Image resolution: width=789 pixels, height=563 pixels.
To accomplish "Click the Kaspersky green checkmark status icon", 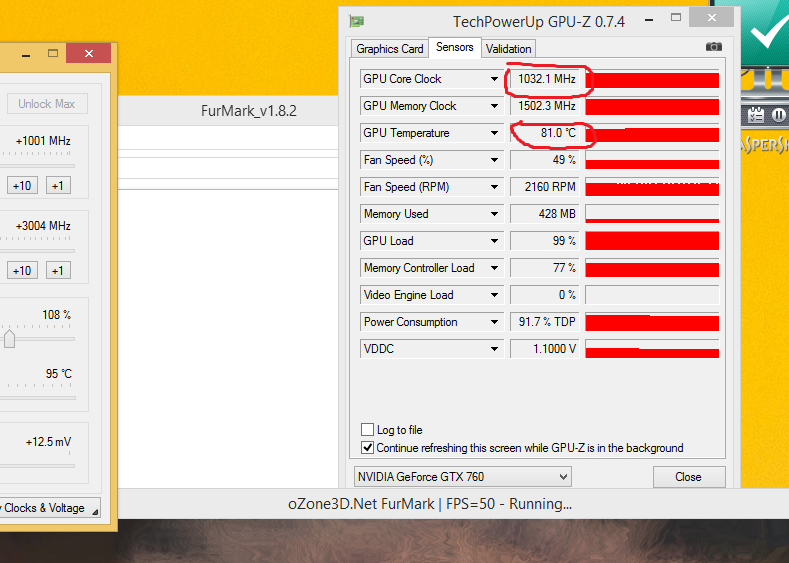I will [x=769, y=32].
